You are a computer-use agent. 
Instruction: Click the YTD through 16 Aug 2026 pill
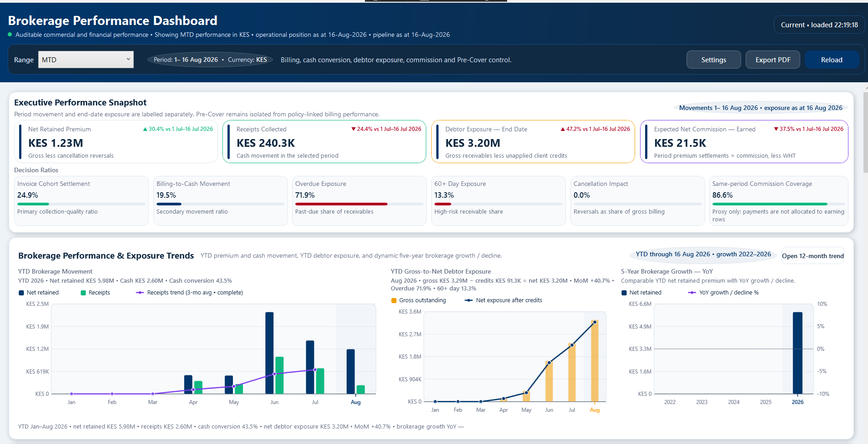703,254
